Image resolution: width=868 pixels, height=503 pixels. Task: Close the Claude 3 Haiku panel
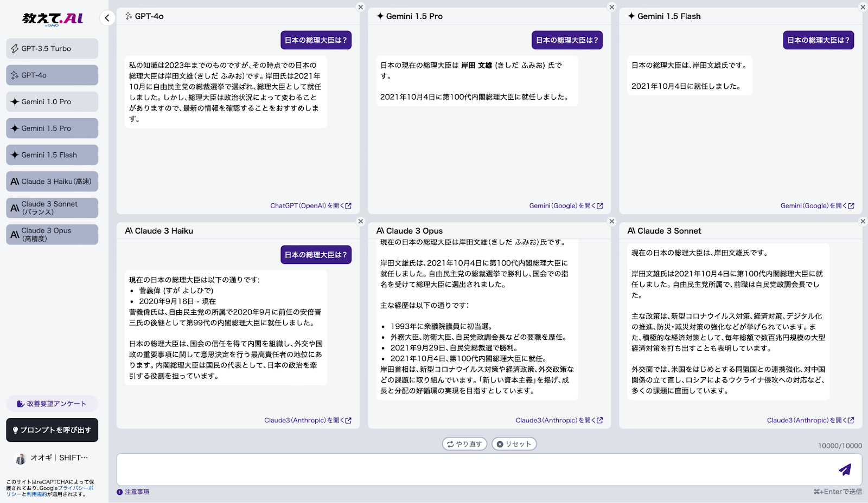click(360, 221)
